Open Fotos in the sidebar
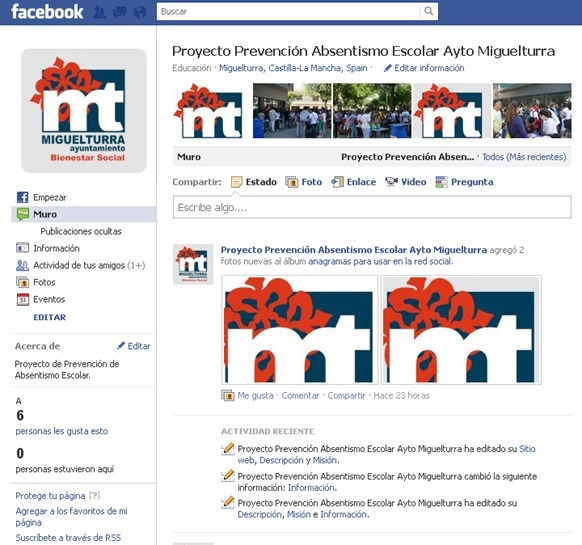 click(44, 282)
